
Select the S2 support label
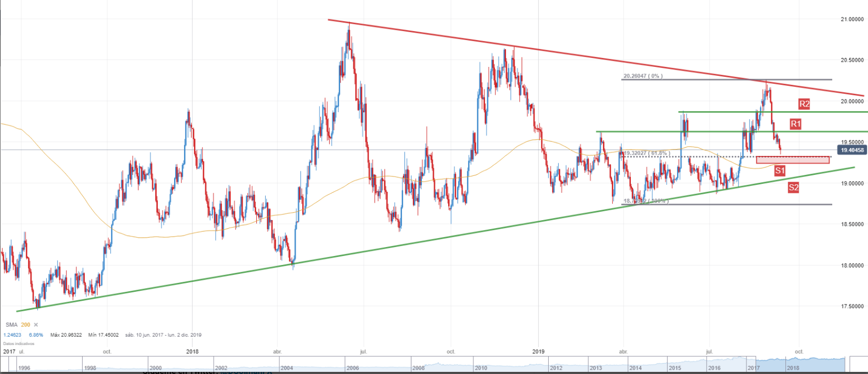pyautogui.click(x=793, y=187)
